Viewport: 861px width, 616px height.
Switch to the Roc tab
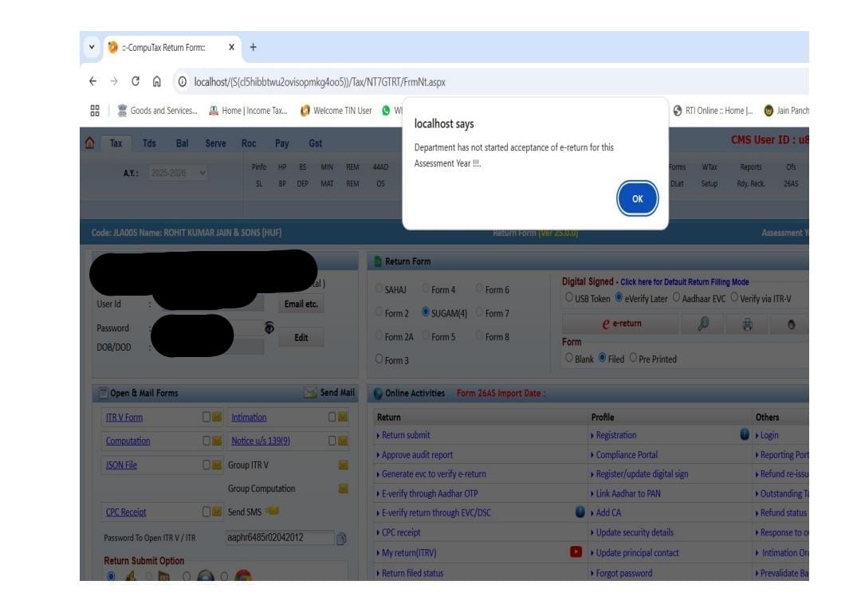[249, 143]
